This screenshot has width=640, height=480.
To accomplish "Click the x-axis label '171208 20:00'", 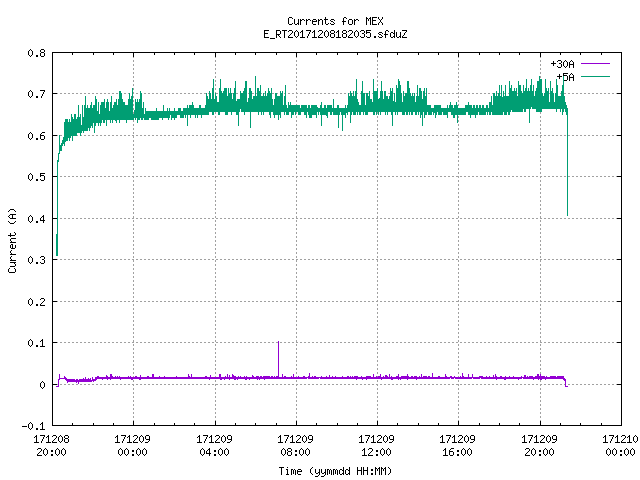I will (51, 445).
